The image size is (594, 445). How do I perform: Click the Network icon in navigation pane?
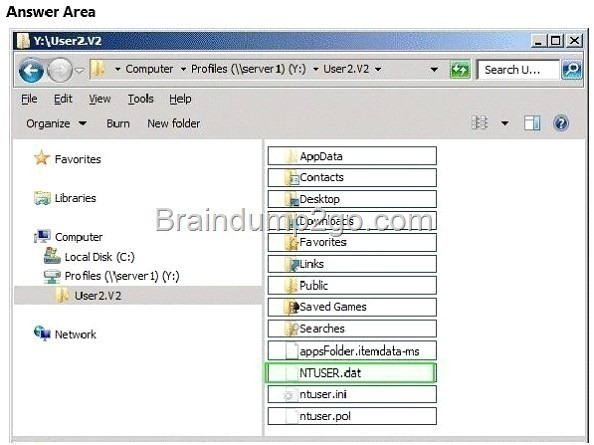pos(42,334)
